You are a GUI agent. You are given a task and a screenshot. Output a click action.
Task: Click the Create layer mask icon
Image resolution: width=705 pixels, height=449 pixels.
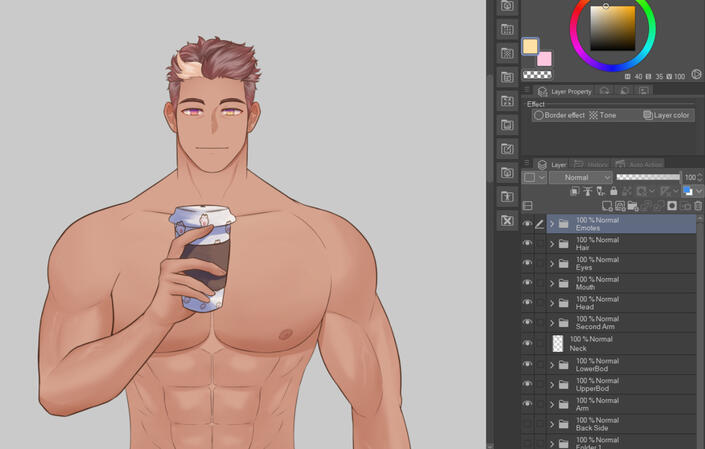(672, 206)
